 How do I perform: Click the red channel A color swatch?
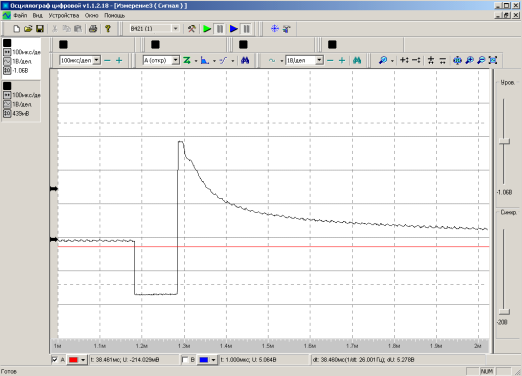tap(73, 360)
